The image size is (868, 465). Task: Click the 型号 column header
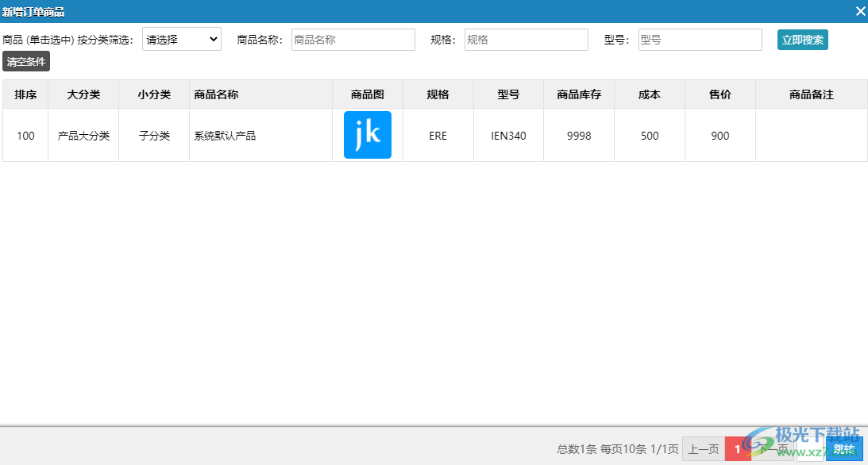[x=508, y=94]
